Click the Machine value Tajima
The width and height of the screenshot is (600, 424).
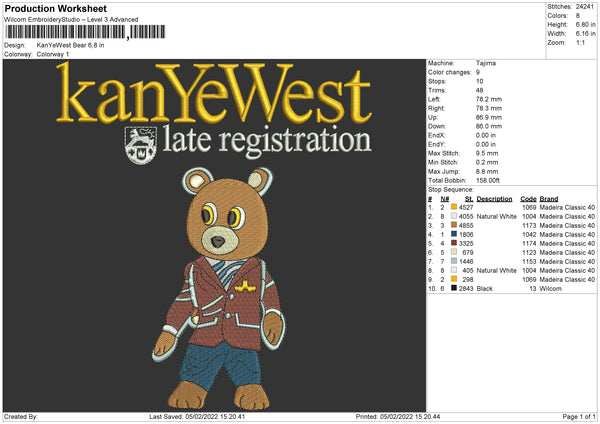[x=486, y=63]
